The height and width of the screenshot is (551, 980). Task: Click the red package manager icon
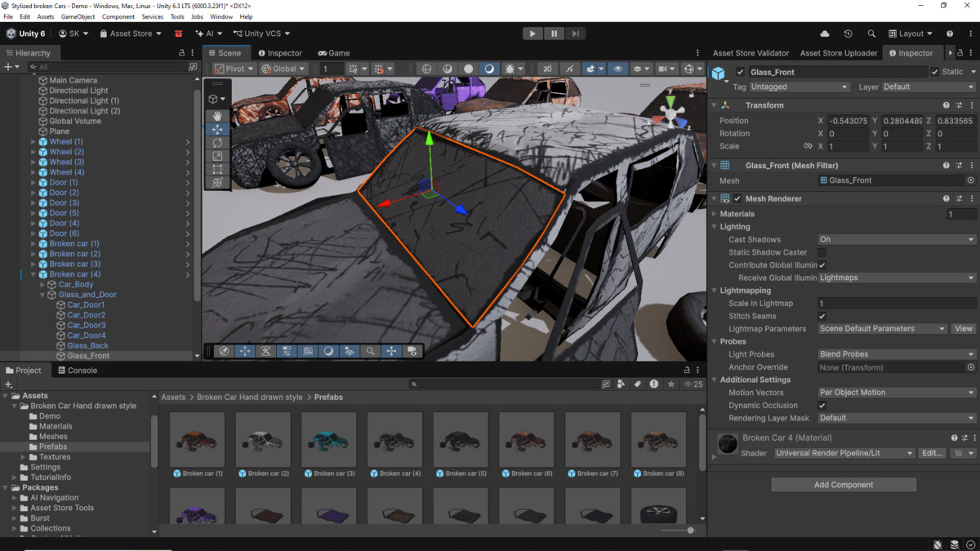pos(178,33)
